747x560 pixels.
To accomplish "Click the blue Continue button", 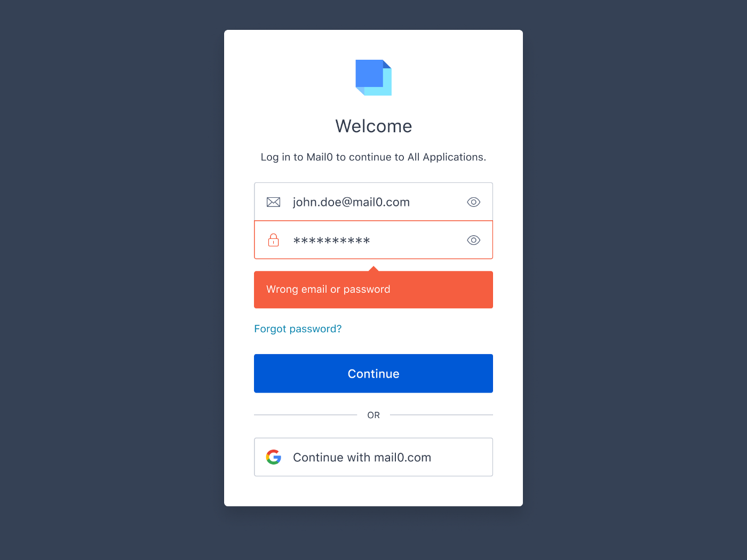I will pos(373,373).
